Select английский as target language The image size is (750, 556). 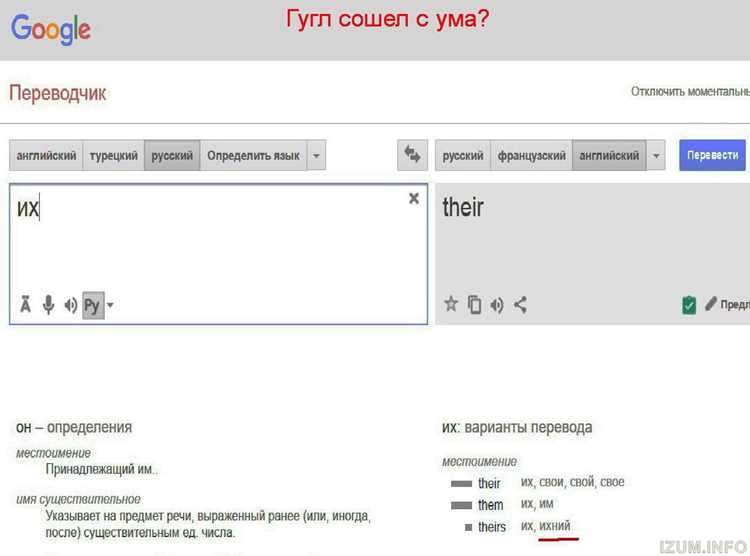point(609,156)
